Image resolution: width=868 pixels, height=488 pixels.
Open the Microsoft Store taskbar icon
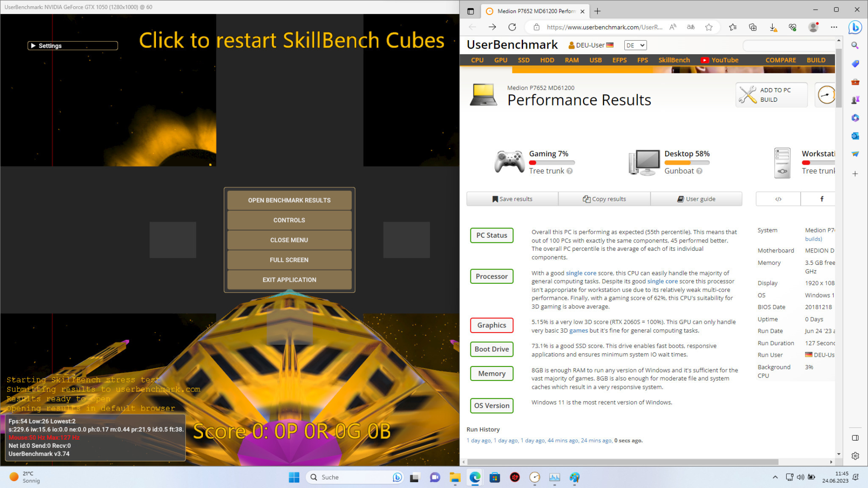click(x=494, y=477)
